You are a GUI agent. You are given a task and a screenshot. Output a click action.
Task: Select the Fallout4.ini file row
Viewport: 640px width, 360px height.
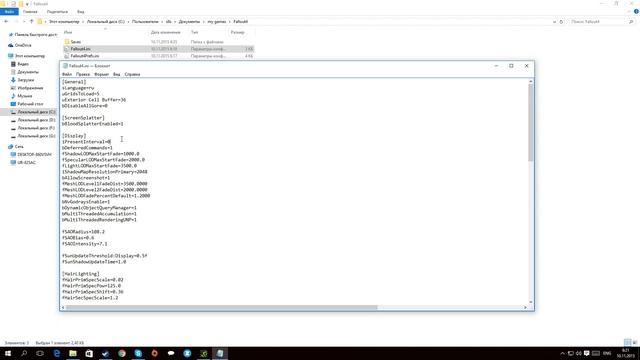159,49
